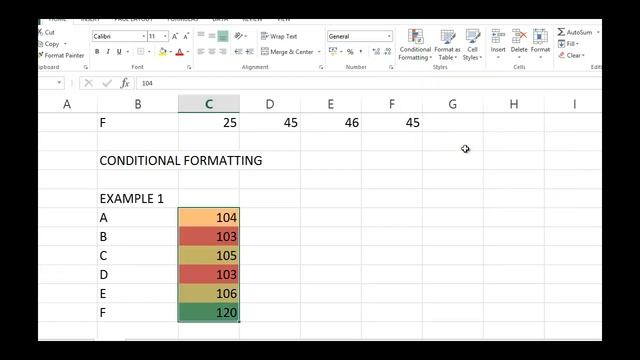640x360 pixels.
Task: Select the green cell with 120
Action: [x=209, y=313]
